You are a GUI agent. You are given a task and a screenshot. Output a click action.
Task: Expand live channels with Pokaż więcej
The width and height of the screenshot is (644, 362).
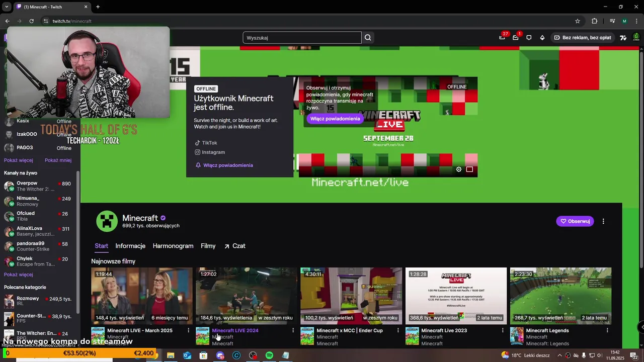point(19,275)
